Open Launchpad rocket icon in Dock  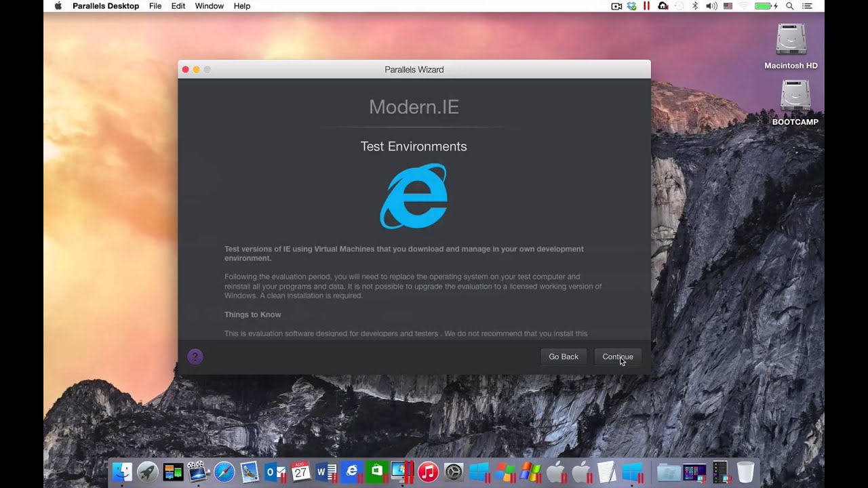click(x=148, y=472)
